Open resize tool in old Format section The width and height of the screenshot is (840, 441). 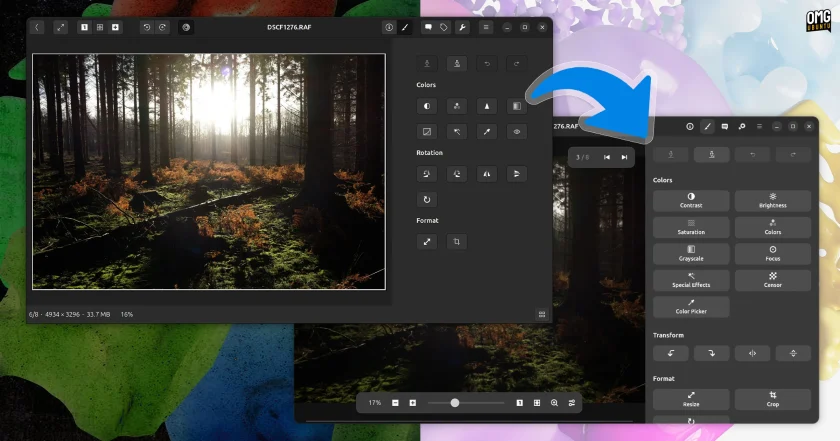427,242
